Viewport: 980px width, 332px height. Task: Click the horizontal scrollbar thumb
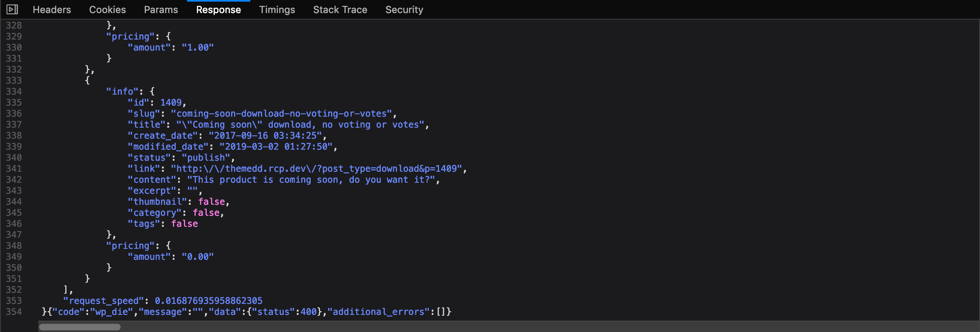tap(80, 327)
